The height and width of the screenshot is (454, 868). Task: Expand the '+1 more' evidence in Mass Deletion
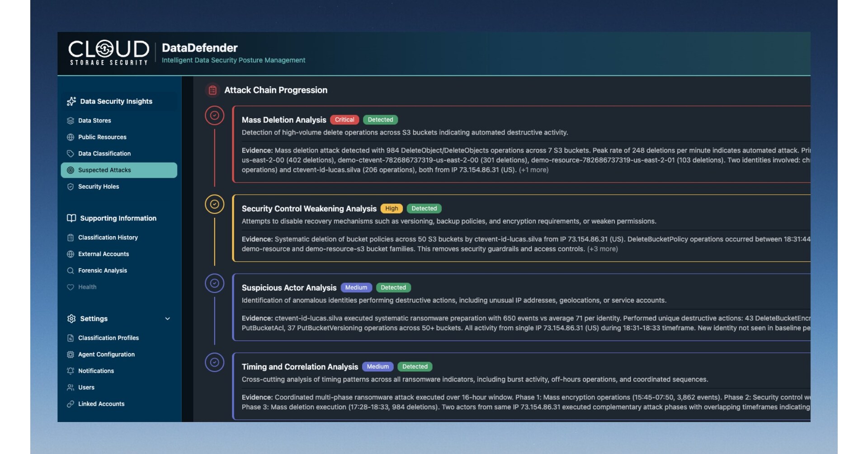[533, 170]
